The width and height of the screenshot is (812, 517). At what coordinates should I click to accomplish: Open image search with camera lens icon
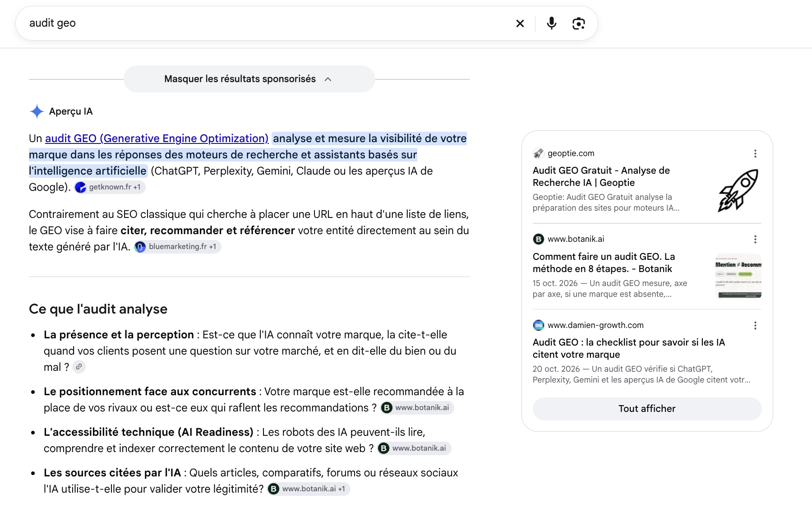(x=579, y=23)
